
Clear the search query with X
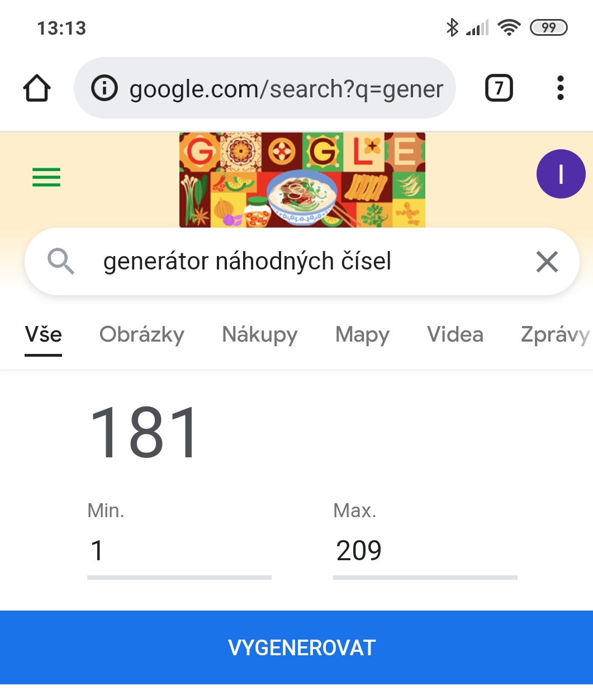tap(547, 261)
